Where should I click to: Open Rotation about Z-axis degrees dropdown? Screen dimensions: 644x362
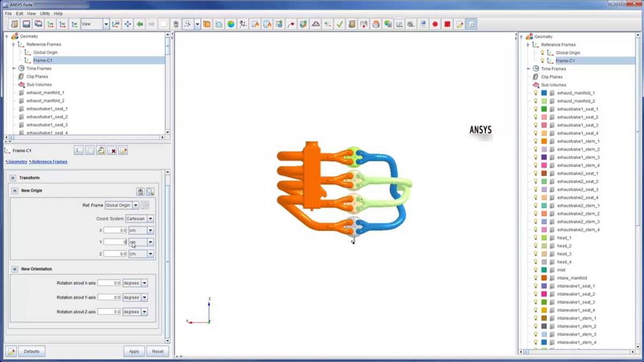pyautogui.click(x=144, y=312)
